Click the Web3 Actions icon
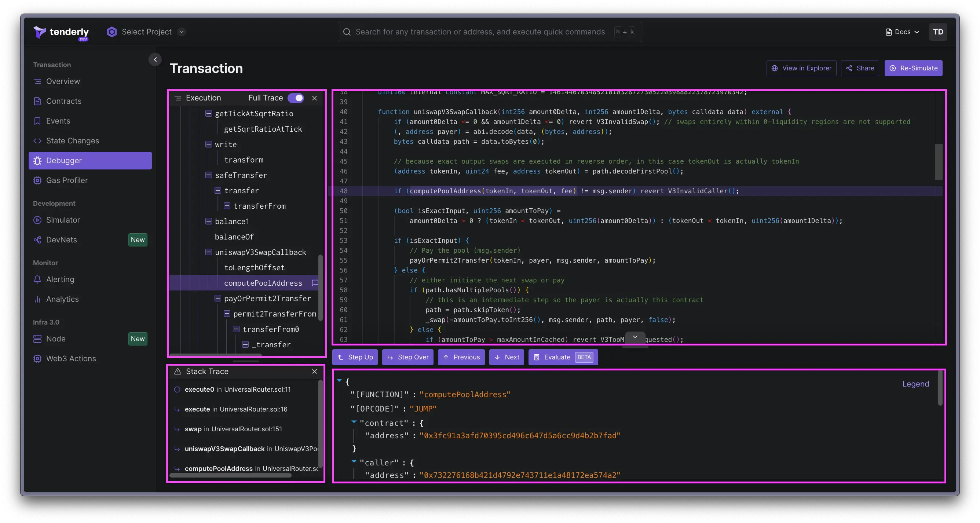 (x=37, y=358)
